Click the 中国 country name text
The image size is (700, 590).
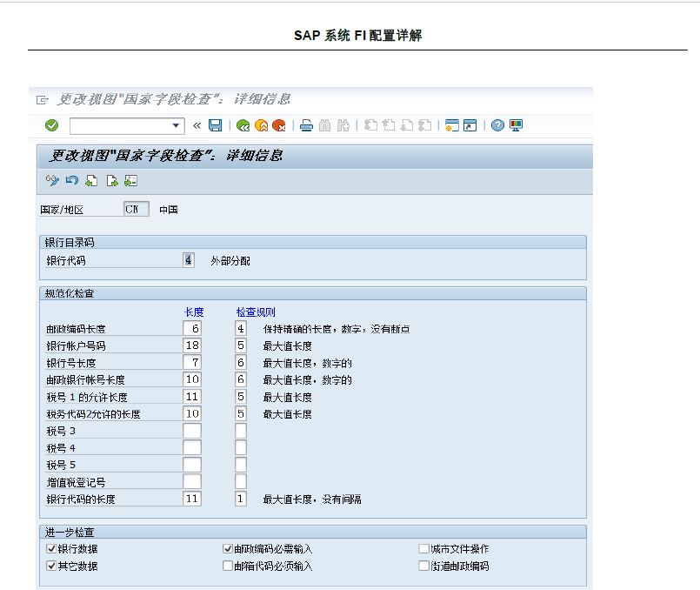tap(169, 210)
